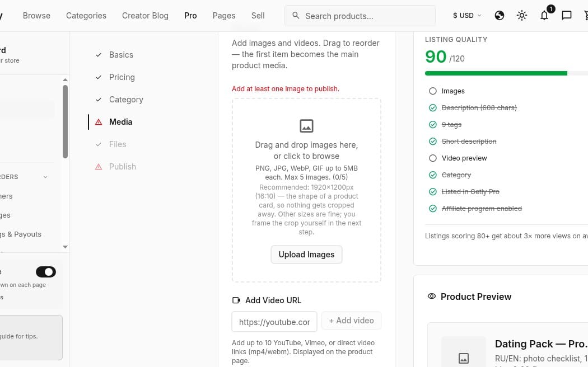Select the Media step
This screenshot has width=588, height=367.
click(x=121, y=122)
